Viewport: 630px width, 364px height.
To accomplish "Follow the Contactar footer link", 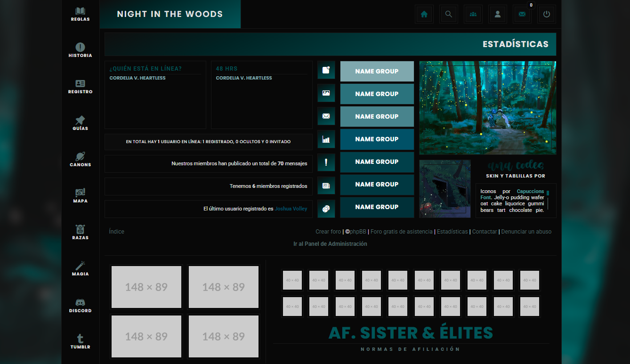I will tap(485, 232).
